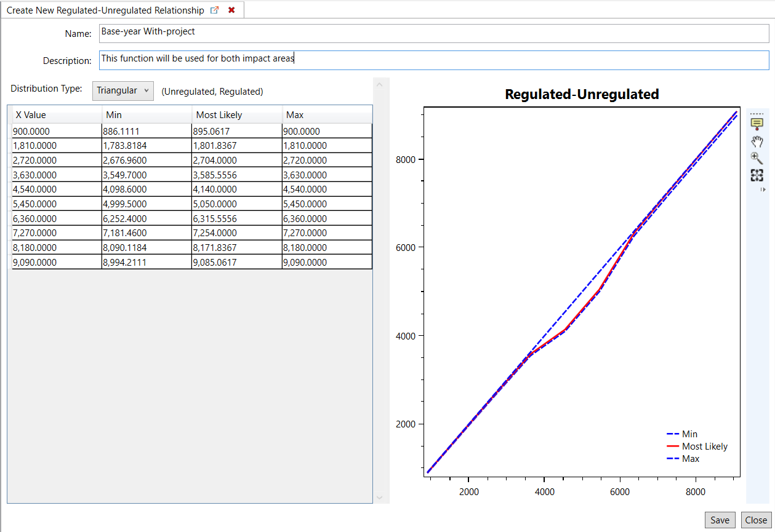Select Most Likely cell 2,704.0000
Viewport: 775px width, 532px height.
(237, 160)
